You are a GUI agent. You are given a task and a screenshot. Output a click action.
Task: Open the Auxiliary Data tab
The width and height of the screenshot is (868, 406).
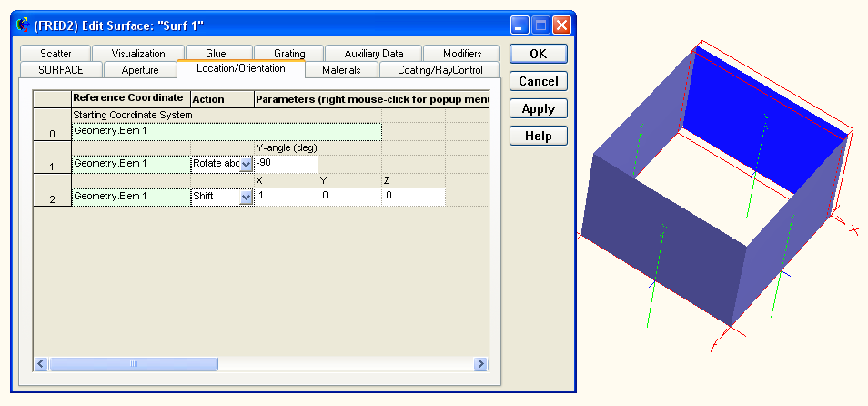(x=373, y=54)
